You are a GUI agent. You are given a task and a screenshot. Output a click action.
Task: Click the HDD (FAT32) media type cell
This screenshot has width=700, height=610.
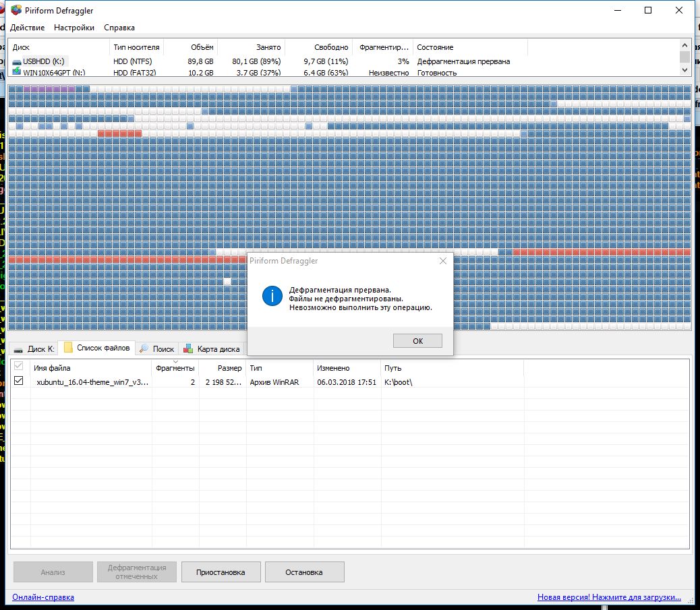134,72
